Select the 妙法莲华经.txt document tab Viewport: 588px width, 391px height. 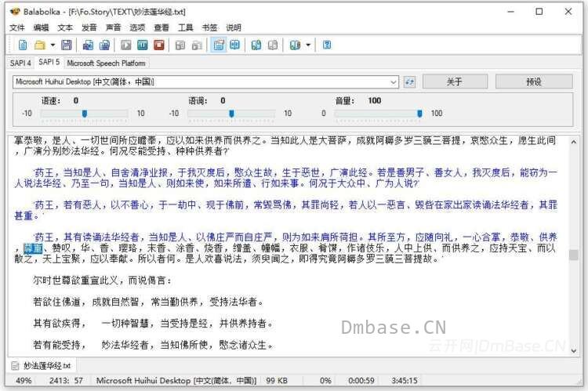coord(42,365)
